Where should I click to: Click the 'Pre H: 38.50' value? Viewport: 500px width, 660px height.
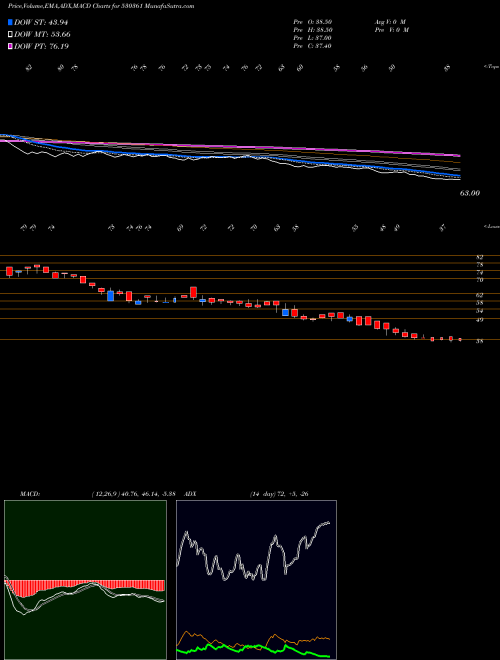[313, 30]
